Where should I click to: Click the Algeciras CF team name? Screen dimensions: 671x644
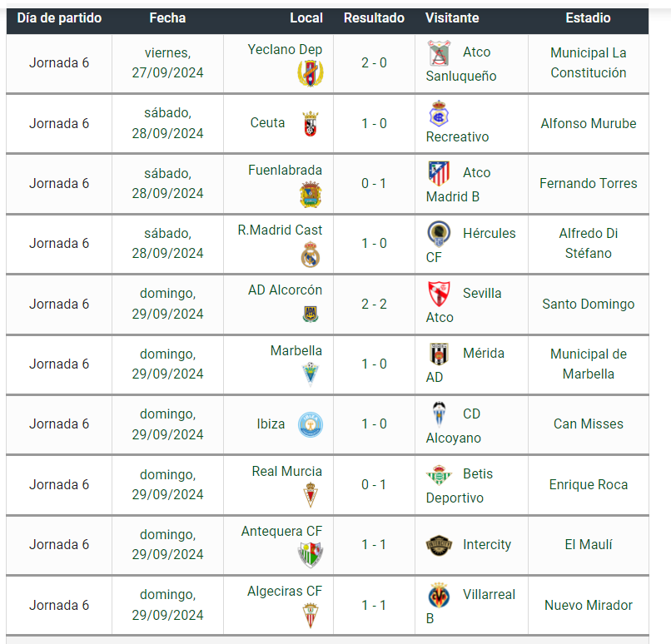285,592
